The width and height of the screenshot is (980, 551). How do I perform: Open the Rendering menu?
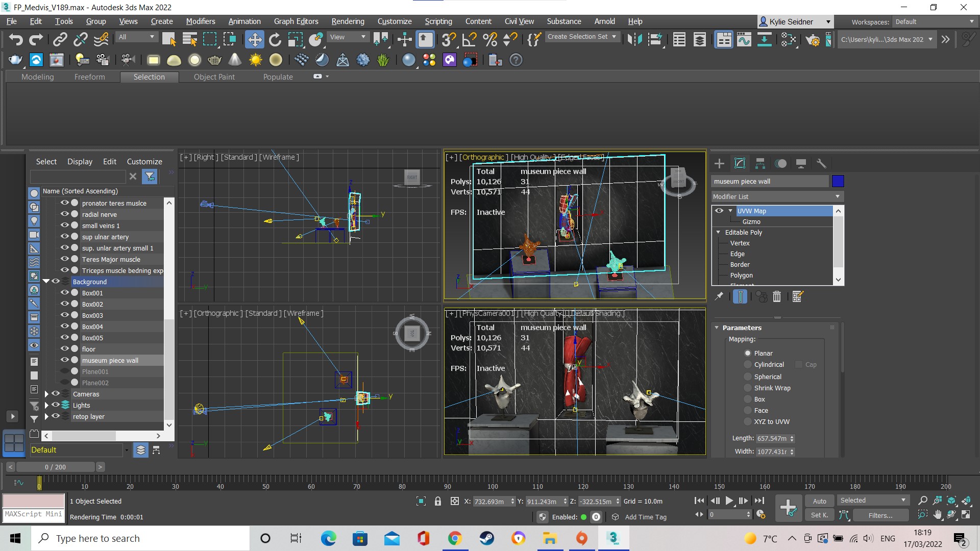click(x=348, y=21)
